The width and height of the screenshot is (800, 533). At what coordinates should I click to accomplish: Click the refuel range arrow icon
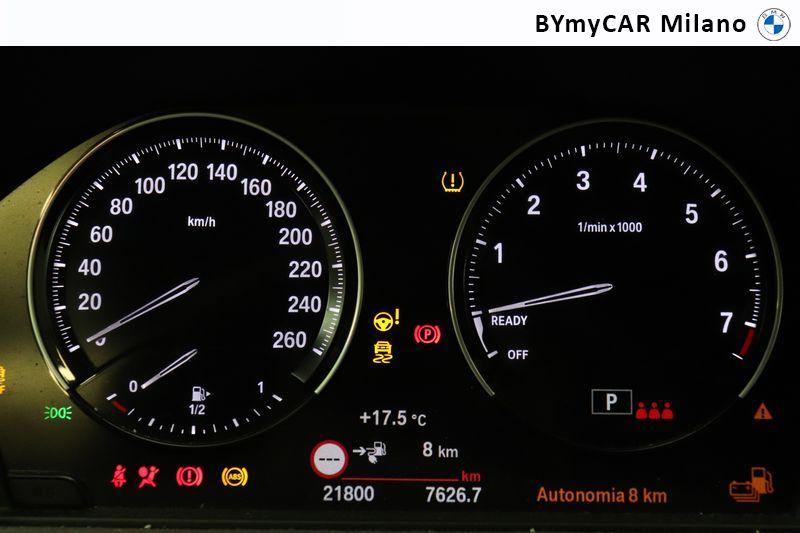(x=369, y=452)
